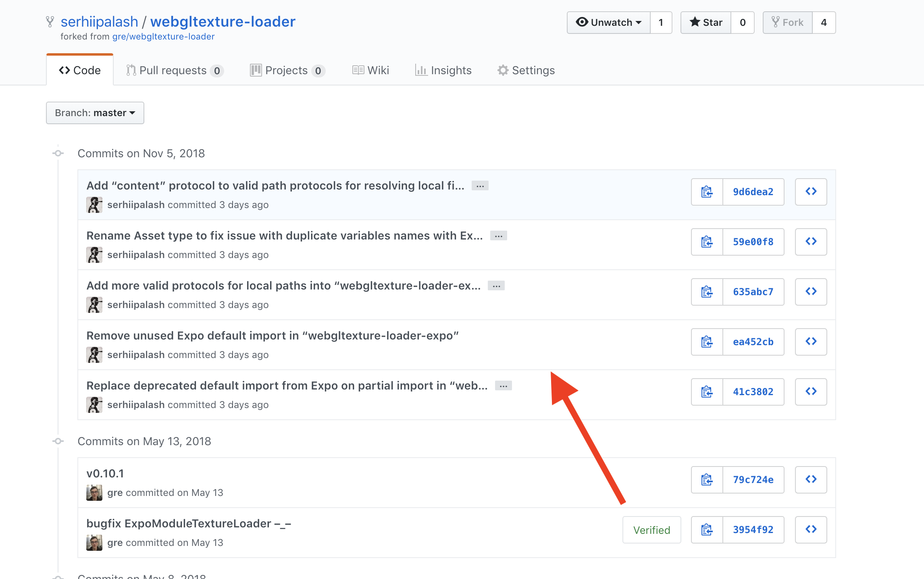Screen dimensions: 924x579
Task: Open the webgltexture-loader repository name link
Action: pyautogui.click(x=223, y=22)
